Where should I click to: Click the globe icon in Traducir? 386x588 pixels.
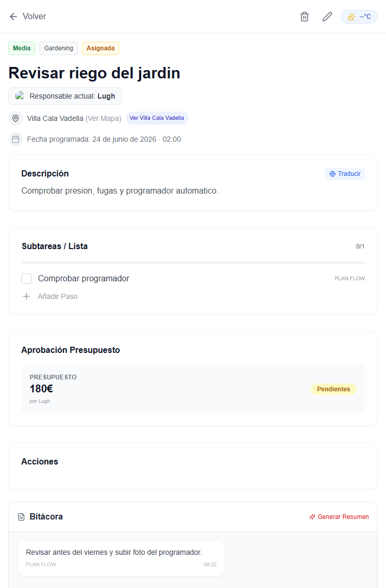click(333, 174)
